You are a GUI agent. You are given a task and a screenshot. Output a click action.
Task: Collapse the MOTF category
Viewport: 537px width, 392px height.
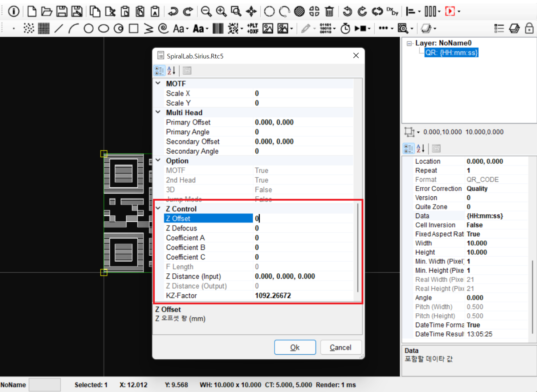[x=158, y=83]
